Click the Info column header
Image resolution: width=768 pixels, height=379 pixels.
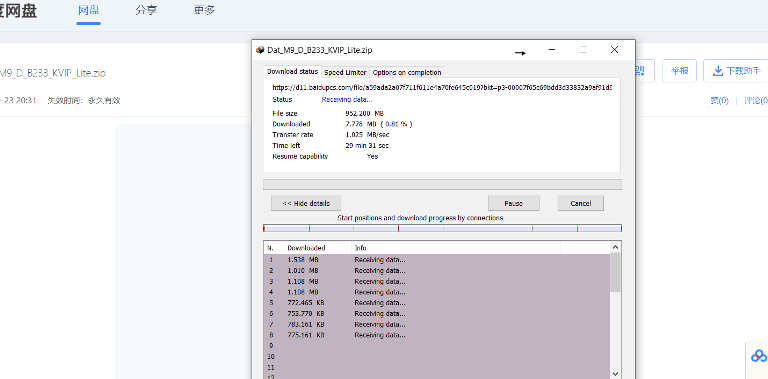coord(456,248)
